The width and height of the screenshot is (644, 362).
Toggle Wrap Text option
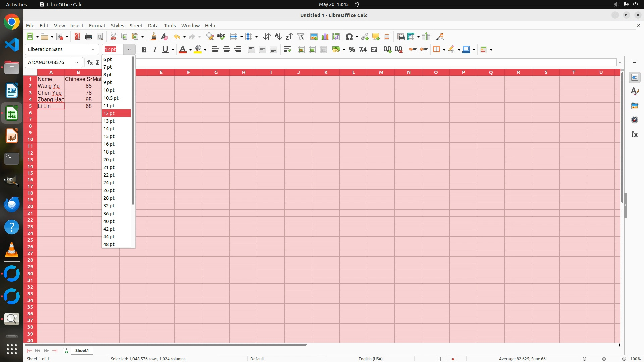pos(287,49)
